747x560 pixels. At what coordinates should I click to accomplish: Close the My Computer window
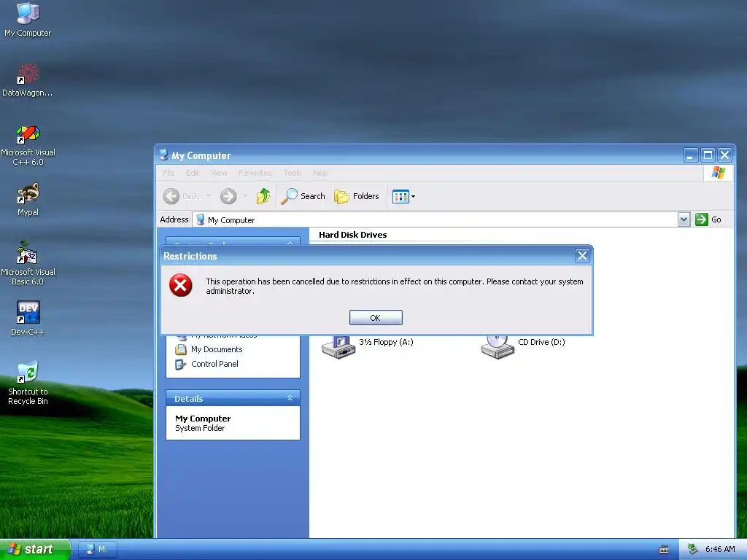click(x=724, y=155)
